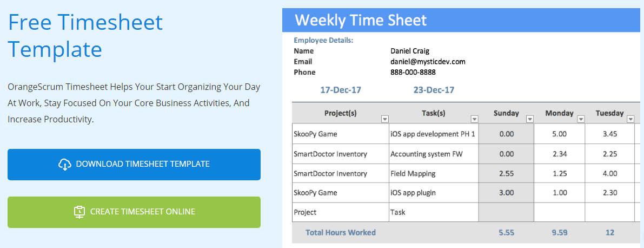Select the Monday 5.00 hours cell
The width and height of the screenshot is (644, 248).
[x=560, y=134]
